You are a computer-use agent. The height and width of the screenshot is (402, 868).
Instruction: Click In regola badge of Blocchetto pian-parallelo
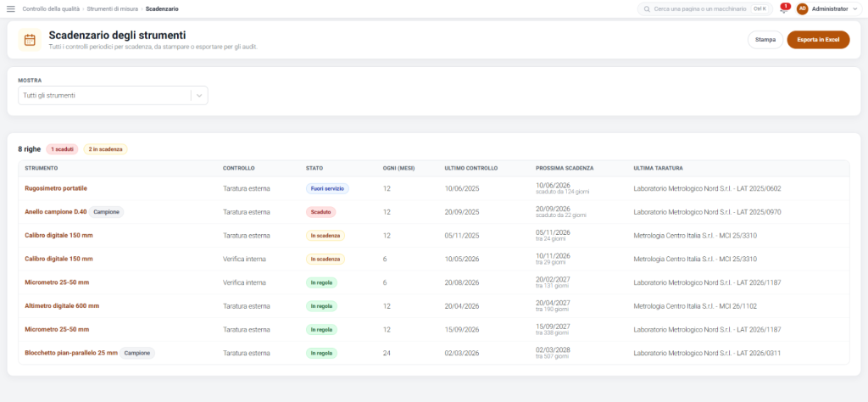321,353
